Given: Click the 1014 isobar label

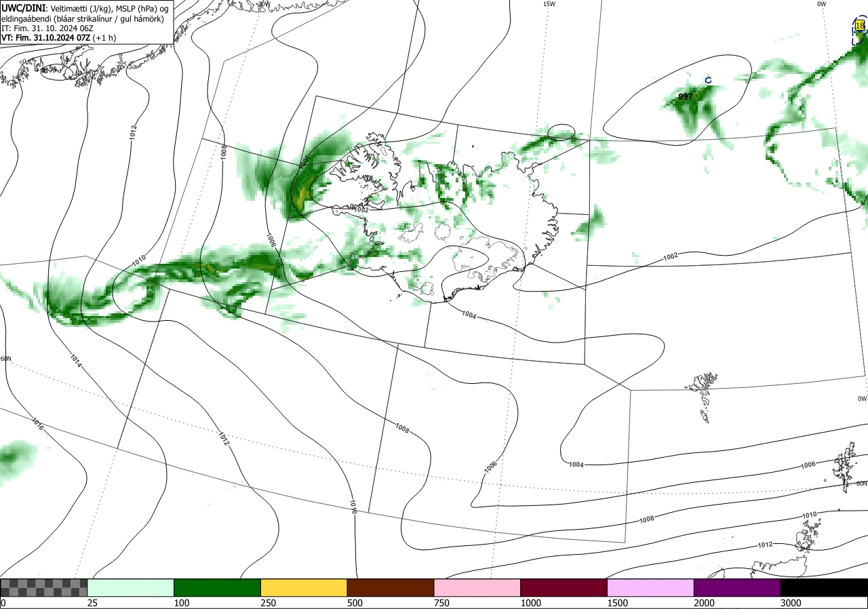Looking at the screenshot, I should pos(75,361).
